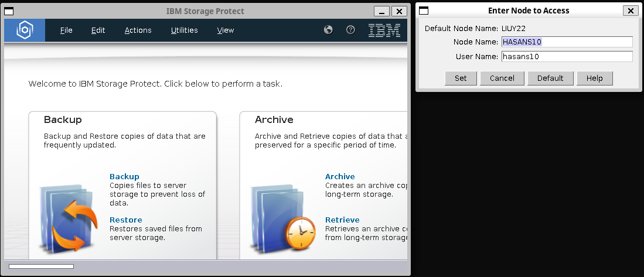Click the Restore link

click(x=125, y=220)
